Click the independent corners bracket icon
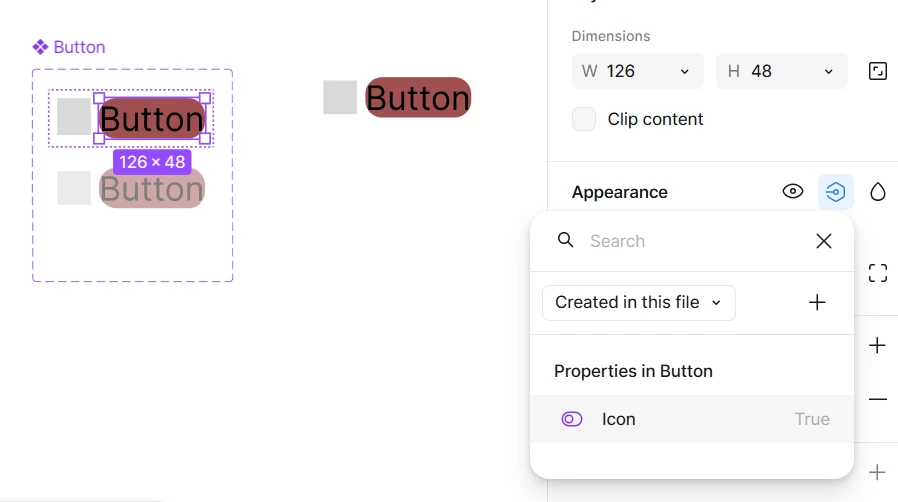Image resolution: width=898 pixels, height=502 pixels. click(877, 273)
